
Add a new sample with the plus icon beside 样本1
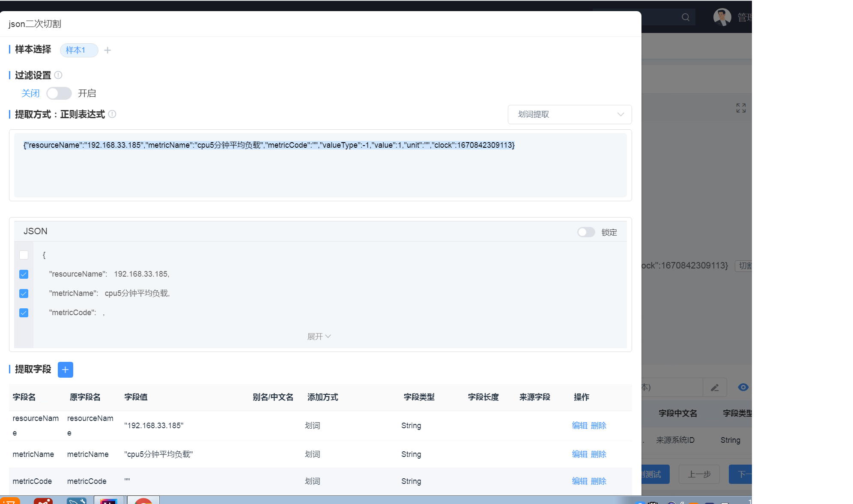point(107,50)
